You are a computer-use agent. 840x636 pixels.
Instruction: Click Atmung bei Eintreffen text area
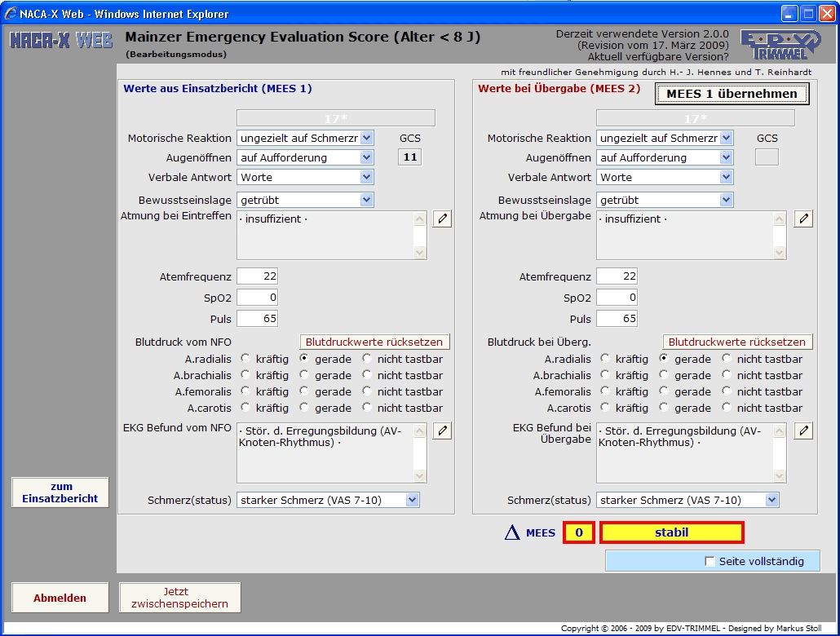[x=332, y=235]
